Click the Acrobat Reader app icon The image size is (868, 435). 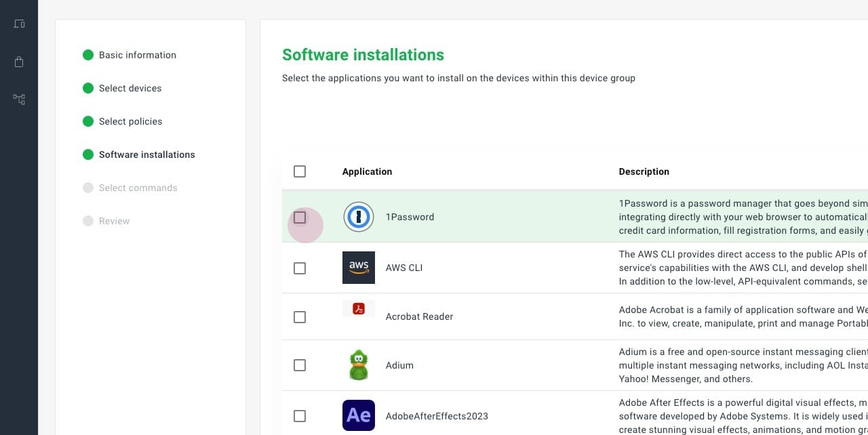coord(358,310)
